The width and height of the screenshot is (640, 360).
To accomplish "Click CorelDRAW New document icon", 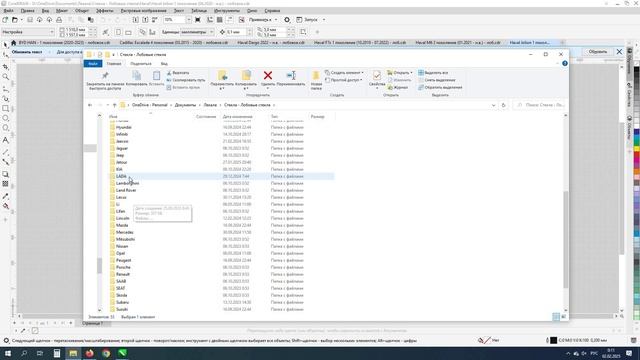I will pos(5,20).
